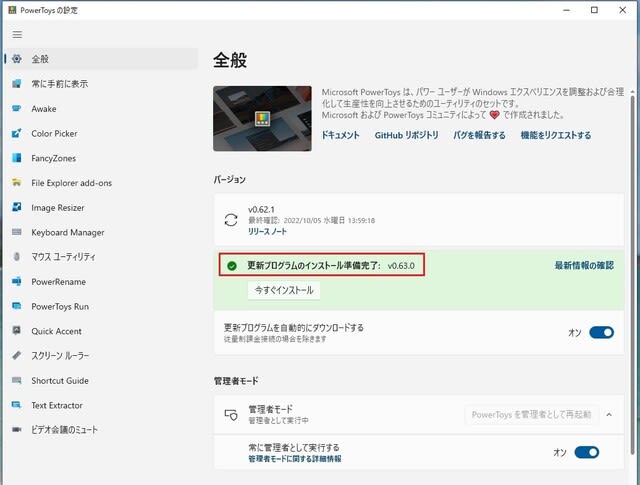Toggle 更新プログラムを自動的にダウンロードする switch

pyautogui.click(x=601, y=332)
